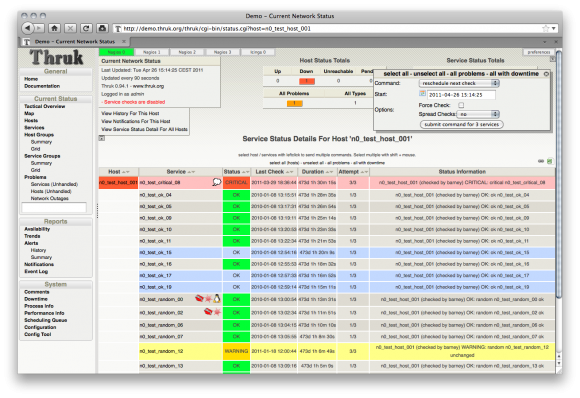
Task: Click the 'www.thruk.org' version link
Action: (148, 86)
